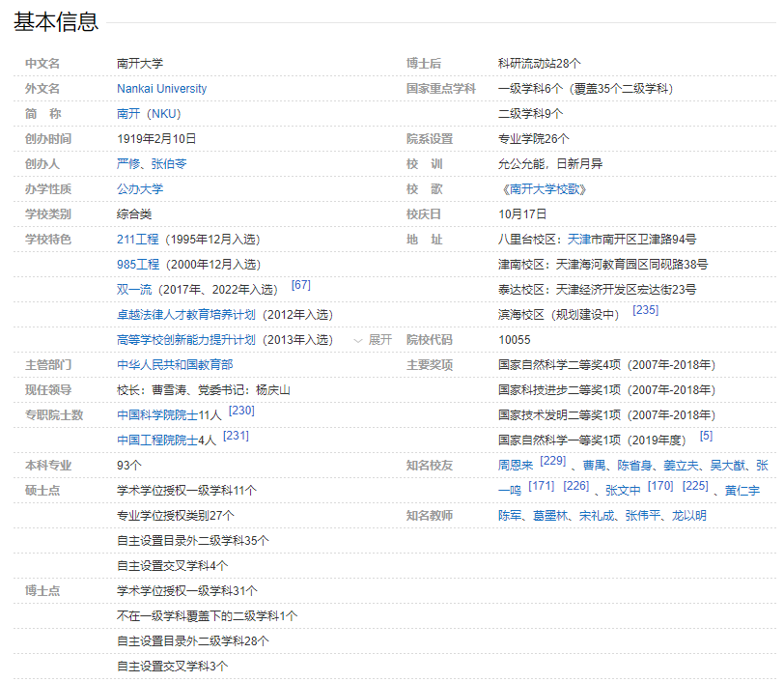Click citation [235] beside 滨海校区
Screen dimensions: 784x682
click(x=645, y=311)
